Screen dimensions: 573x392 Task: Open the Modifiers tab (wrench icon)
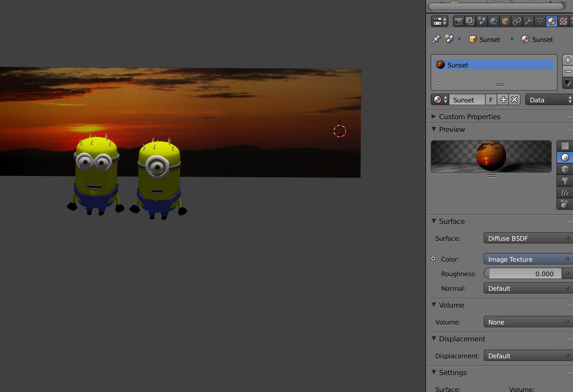pos(528,21)
